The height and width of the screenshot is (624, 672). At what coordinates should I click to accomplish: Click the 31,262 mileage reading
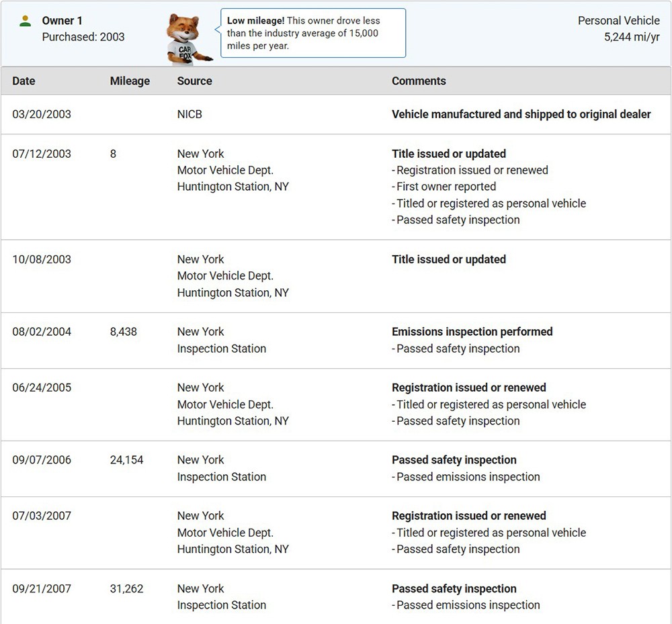[126, 588]
